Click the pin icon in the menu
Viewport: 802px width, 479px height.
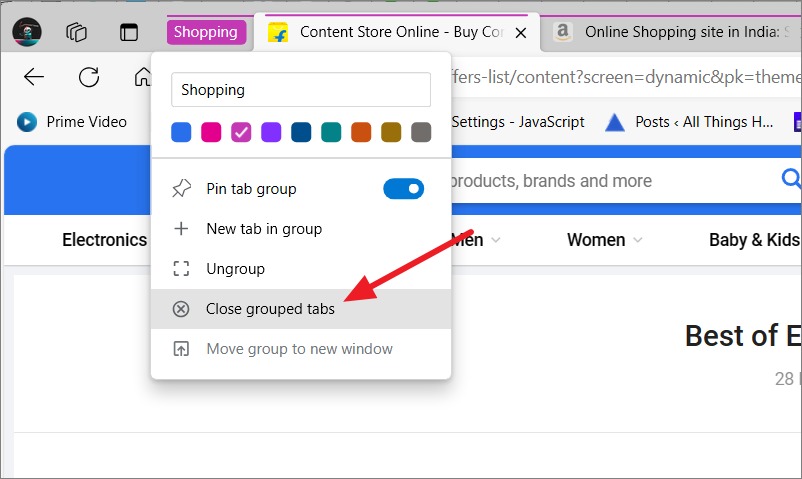(x=181, y=189)
